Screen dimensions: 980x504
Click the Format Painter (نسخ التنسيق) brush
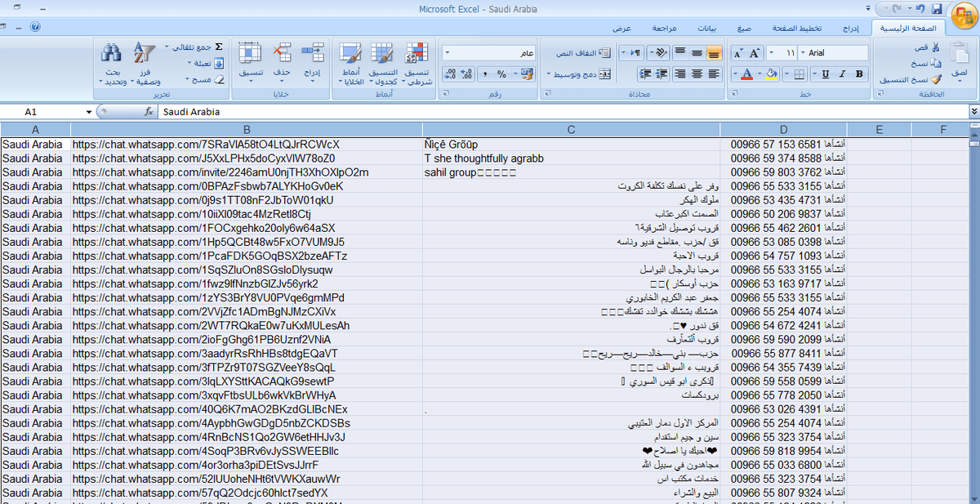pos(935,80)
